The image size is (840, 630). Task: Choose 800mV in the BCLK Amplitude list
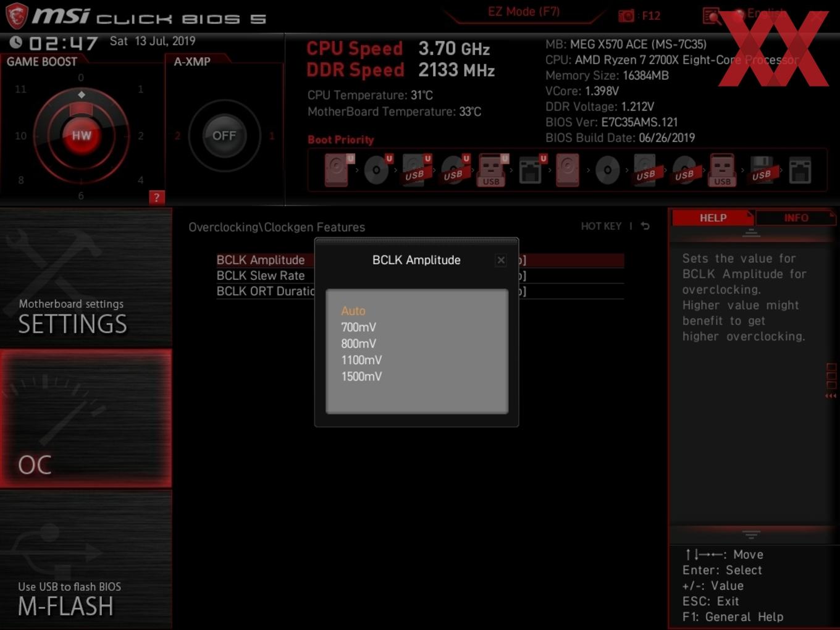(359, 343)
